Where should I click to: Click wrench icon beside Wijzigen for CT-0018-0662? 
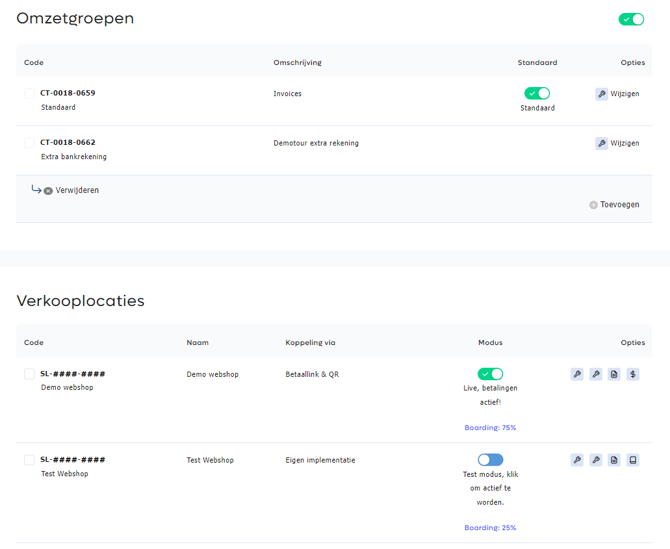[602, 143]
